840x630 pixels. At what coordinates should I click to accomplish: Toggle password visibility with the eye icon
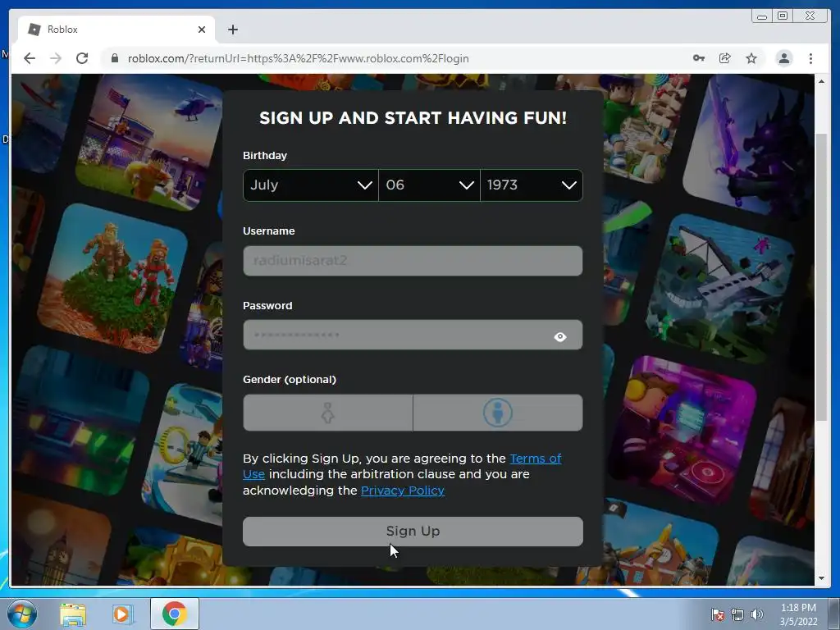[559, 337]
